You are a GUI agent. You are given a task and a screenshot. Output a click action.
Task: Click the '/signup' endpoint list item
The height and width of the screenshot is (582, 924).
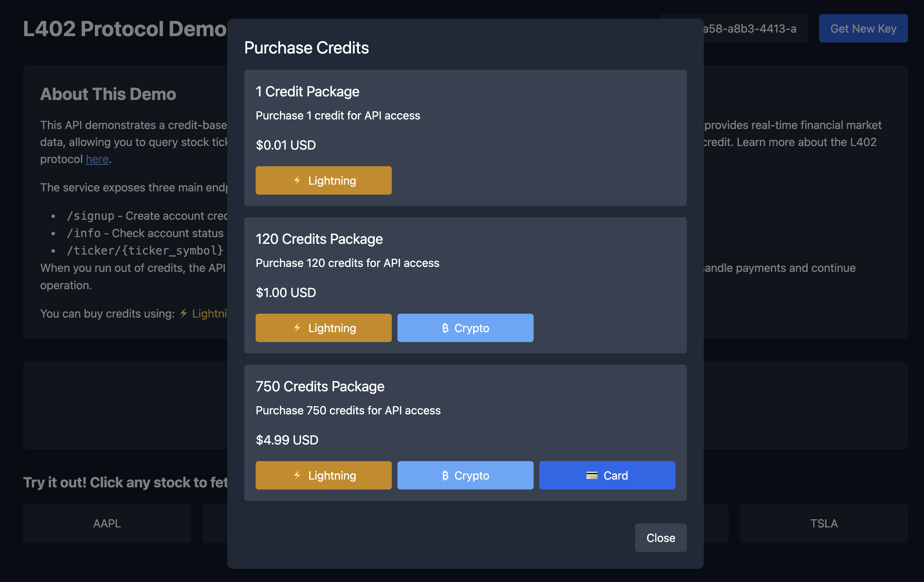tap(147, 216)
